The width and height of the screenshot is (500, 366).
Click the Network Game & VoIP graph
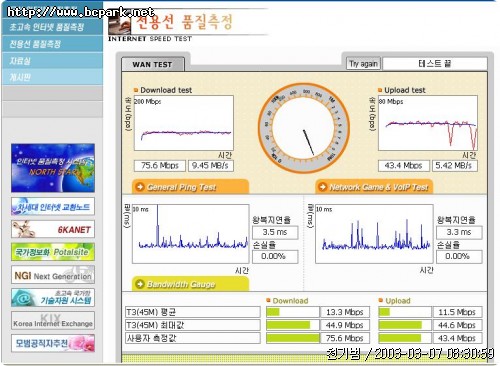(374, 234)
